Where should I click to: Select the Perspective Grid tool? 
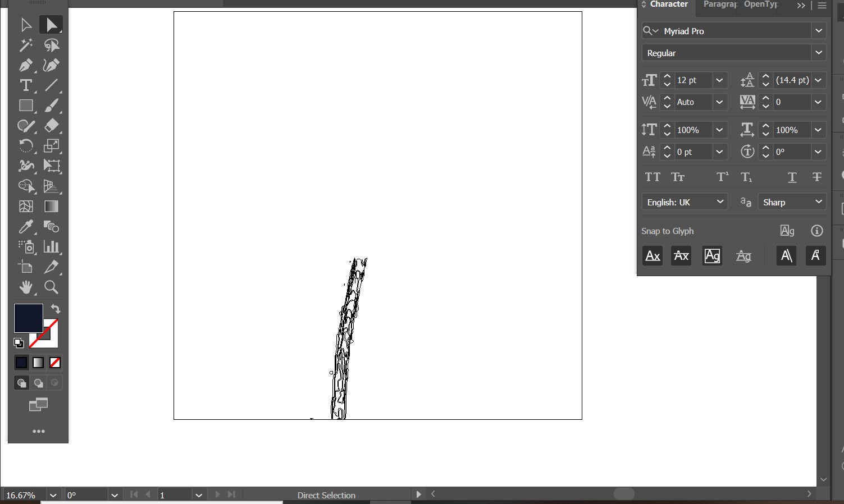pos(52,186)
